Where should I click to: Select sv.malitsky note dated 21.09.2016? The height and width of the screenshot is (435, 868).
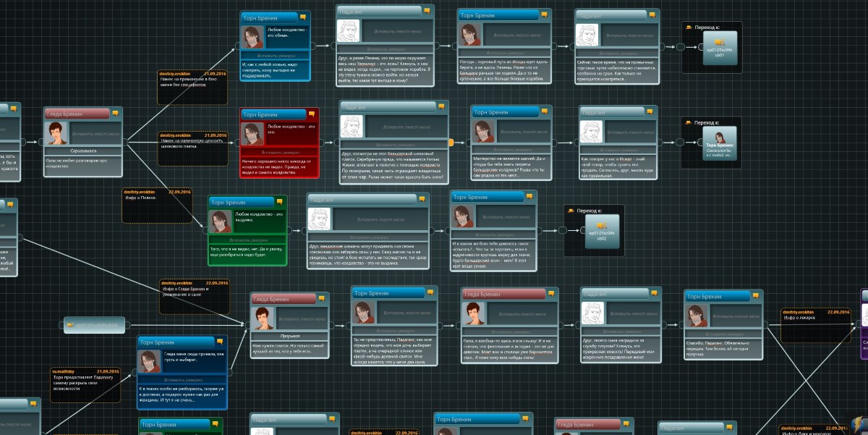(x=85, y=385)
